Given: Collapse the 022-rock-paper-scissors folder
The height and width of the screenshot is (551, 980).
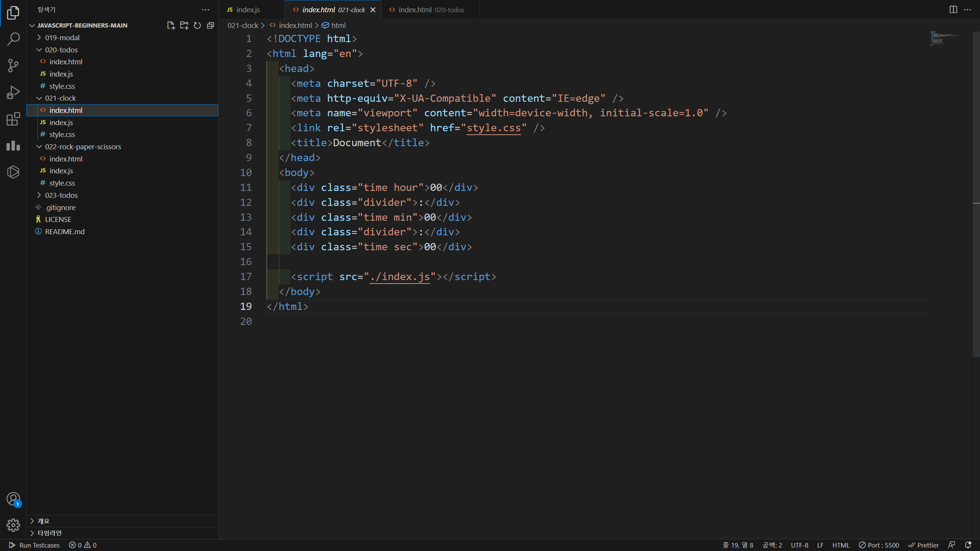Looking at the screenshot, I should pos(83,147).
